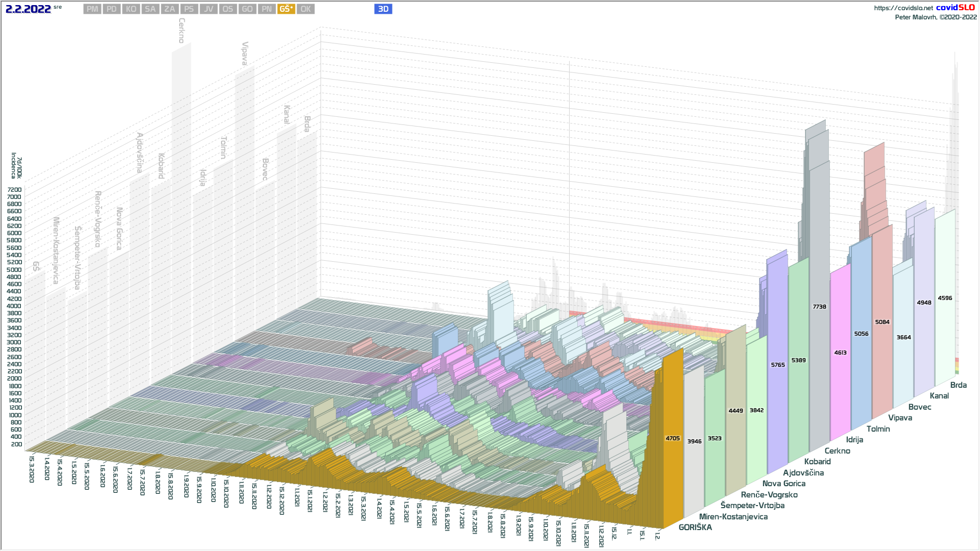Select the PN region tab
The width and height of the screenshot is (980, 551).
266,9
